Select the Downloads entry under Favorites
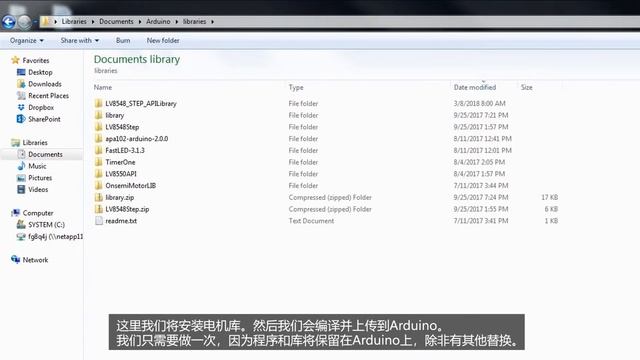The image size is (640, 360). pyautogui.click(x=45, y=84)
